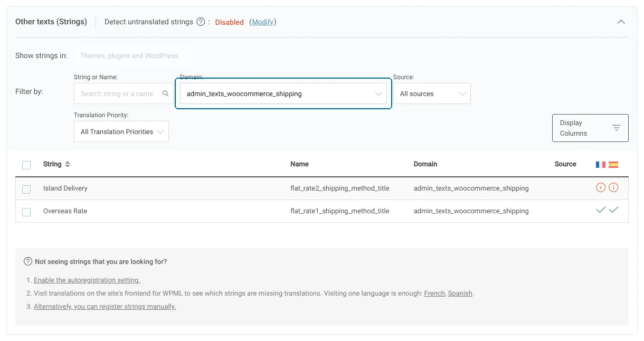Screen dimensions: 644x341
Task: Click the Spanish flag column header
Action: [x=613, y=165]
